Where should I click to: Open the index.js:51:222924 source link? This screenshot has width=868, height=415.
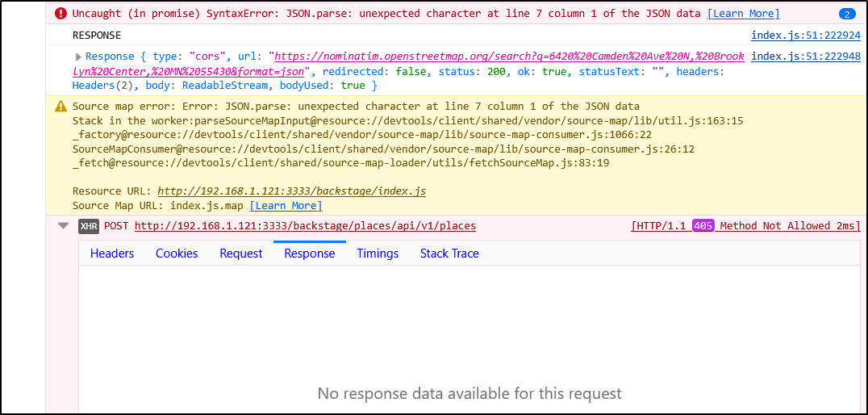[805, 36]
